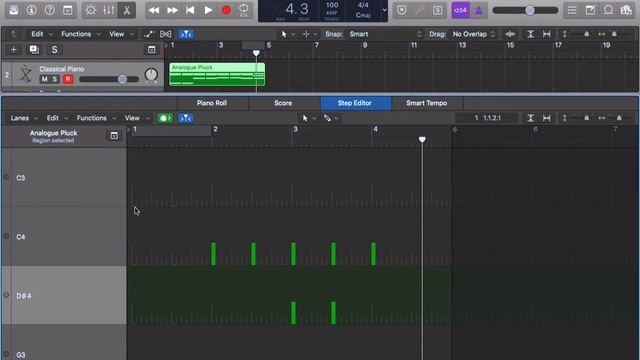Image resolution: width=640 pixels, height=360 pixels.
Task: Open Smart Controls with the dial icon
Action: [91, 10]
